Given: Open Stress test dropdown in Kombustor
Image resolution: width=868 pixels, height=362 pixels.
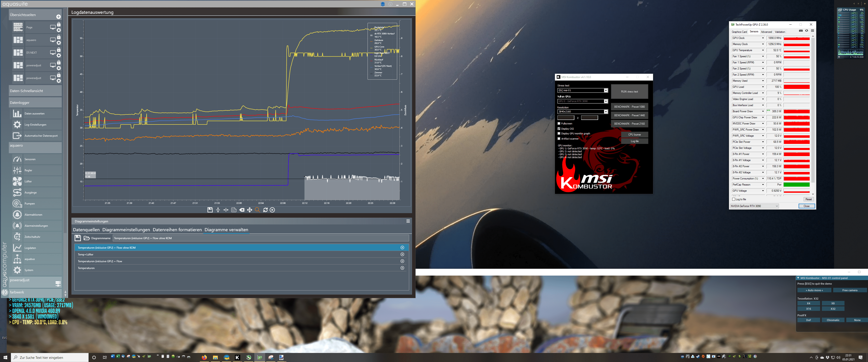Looking at the screenshot, I should point(583,90).
